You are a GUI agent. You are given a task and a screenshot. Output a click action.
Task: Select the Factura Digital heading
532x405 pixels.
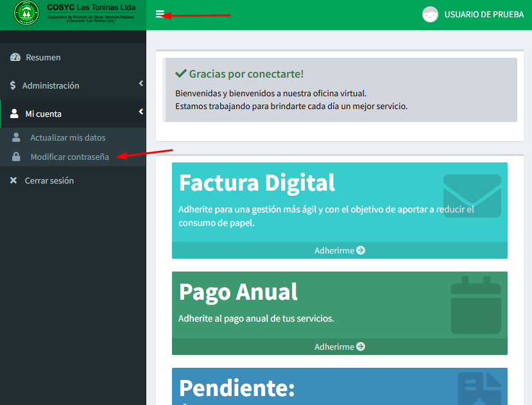pyautogui.click(x=257, y=183)
